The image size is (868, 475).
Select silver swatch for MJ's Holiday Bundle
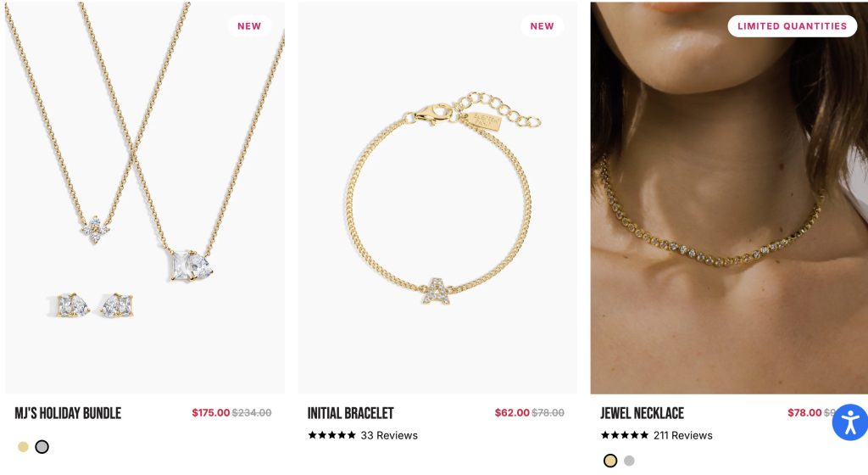42,447
